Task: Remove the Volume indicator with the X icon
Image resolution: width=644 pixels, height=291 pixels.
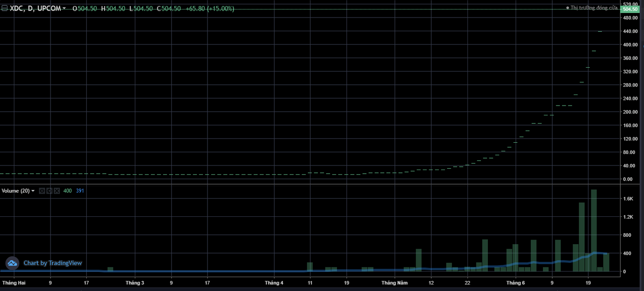Action: click(x=57, y=191)
